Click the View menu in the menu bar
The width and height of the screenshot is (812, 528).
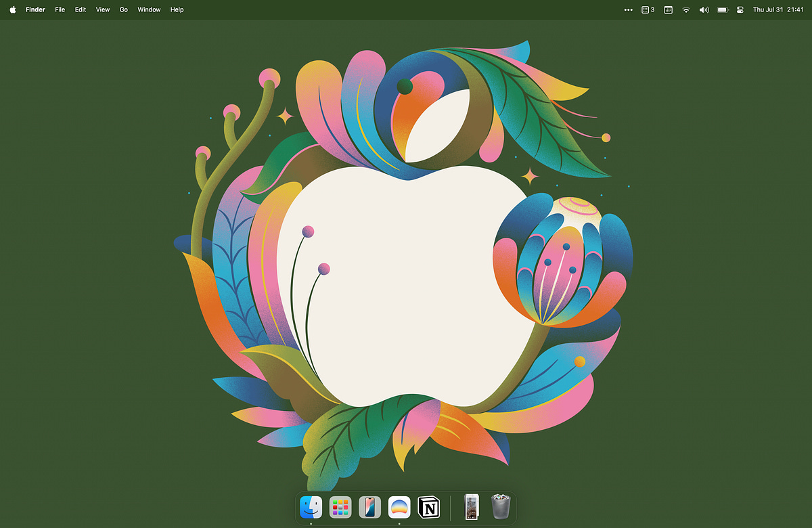(102, 9)
